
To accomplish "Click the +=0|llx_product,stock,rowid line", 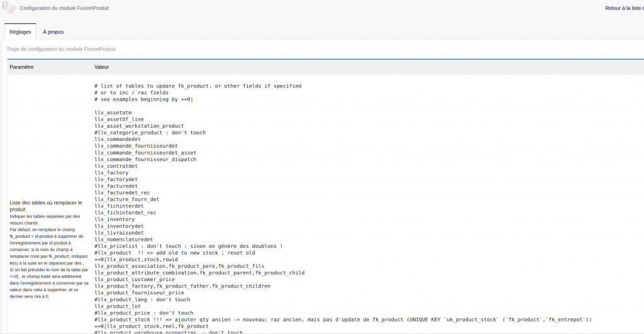I will pyautogui.click(x=136, y=260).
